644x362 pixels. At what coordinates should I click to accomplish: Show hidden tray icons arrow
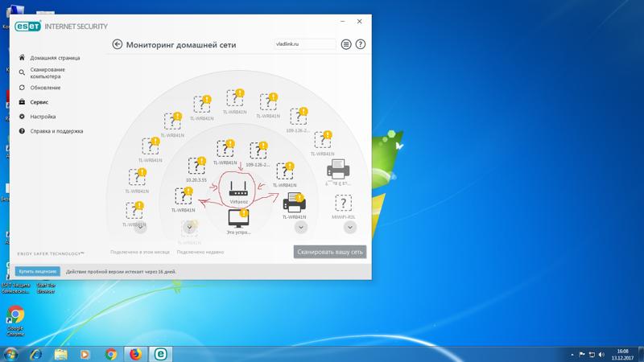[x=572, y=355]
